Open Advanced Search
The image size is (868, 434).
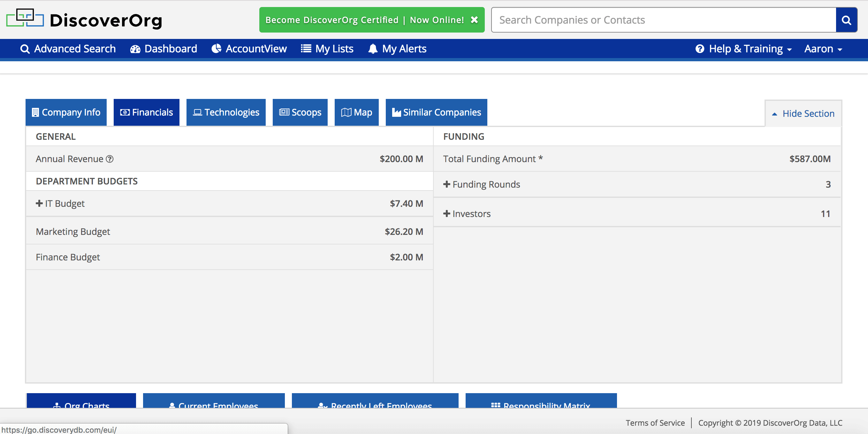[x=68, y=49]
